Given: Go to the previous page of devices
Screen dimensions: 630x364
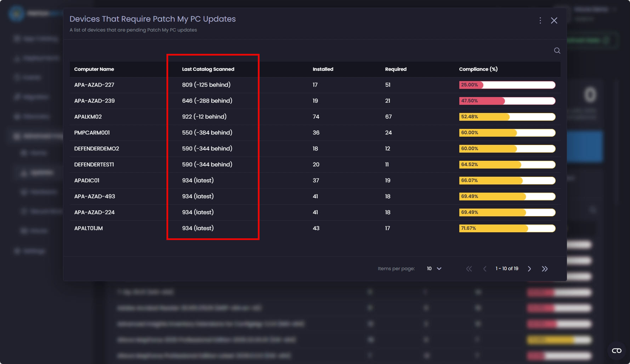Looking at the screenshot, I should coord(485,269).
